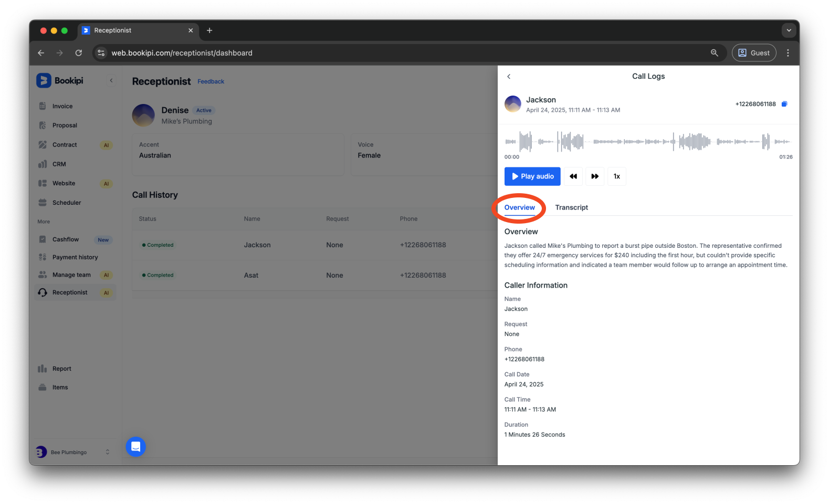Click the Completed status for Asat
This screenshot has width=829, height=504.
(158, 275)
